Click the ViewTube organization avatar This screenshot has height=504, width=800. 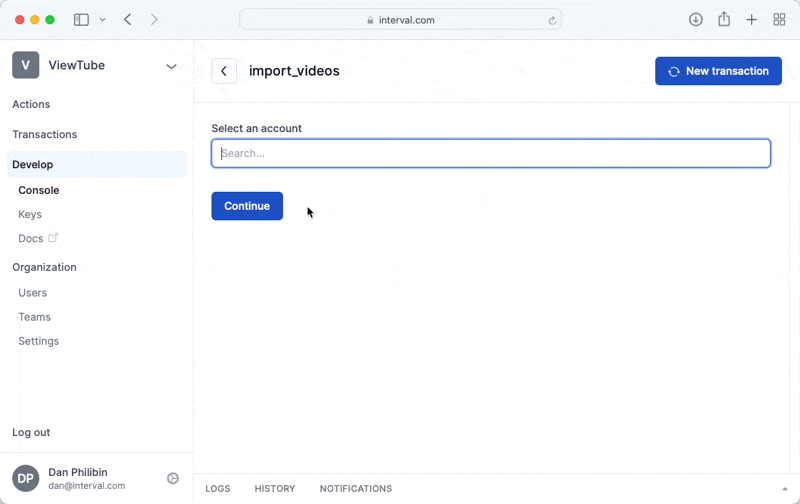click(26, 65)
